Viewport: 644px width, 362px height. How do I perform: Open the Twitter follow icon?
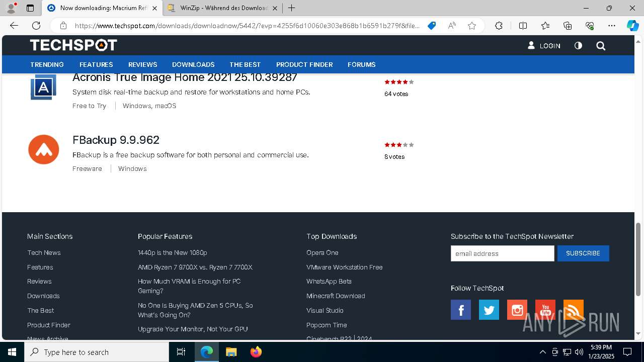[x=489, y=310]
